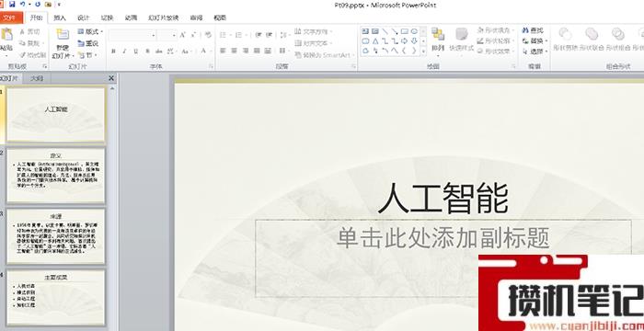
Task: Save the presentation from quick access toolbar
Action: pos(12,4)
